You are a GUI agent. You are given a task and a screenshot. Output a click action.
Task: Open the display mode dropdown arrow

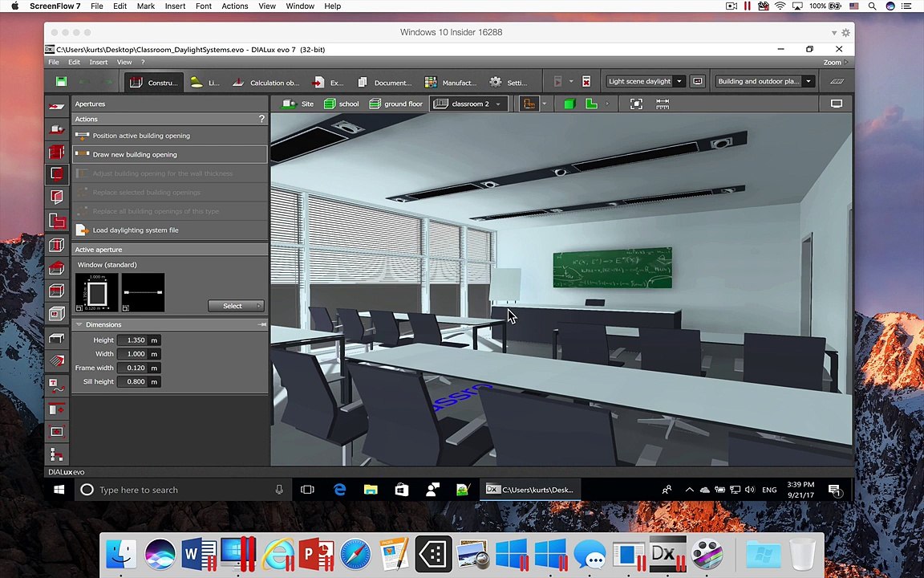pos(544,104)
